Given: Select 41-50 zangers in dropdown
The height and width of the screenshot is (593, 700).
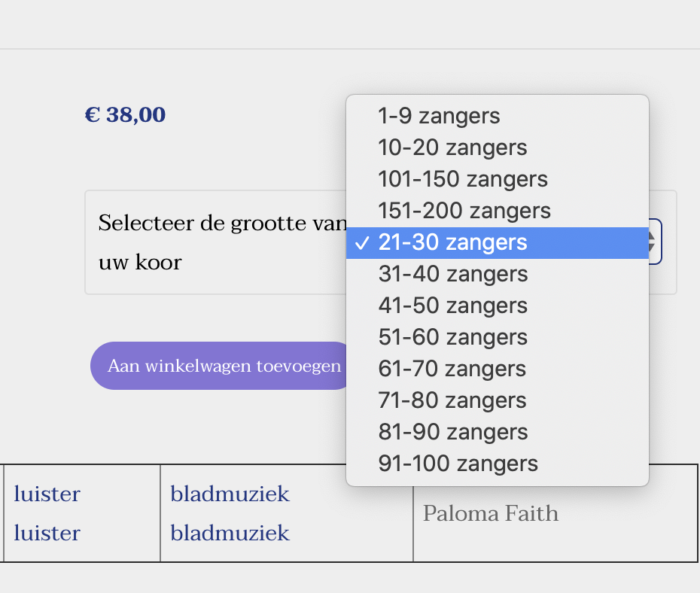Looking at the screenshot, I should [452, 306].
